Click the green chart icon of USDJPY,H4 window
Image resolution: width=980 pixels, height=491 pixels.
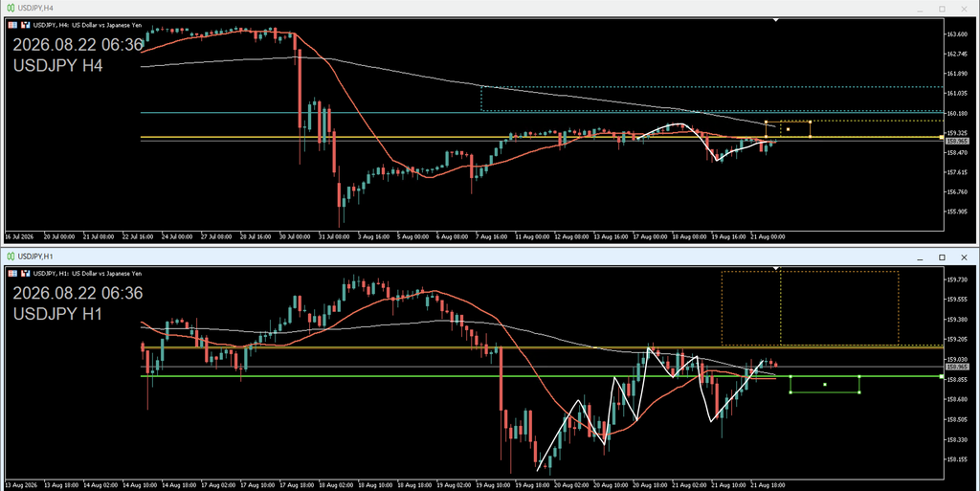pyautogui.click(x=11, y=8)
